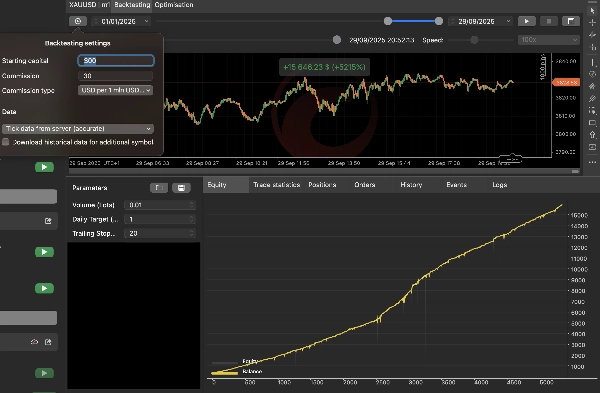Image resolution: width=600 pixels, height=393 pixels.
Task: Click export icon next to cloud-off icon
Action: (x=48, y=342)
